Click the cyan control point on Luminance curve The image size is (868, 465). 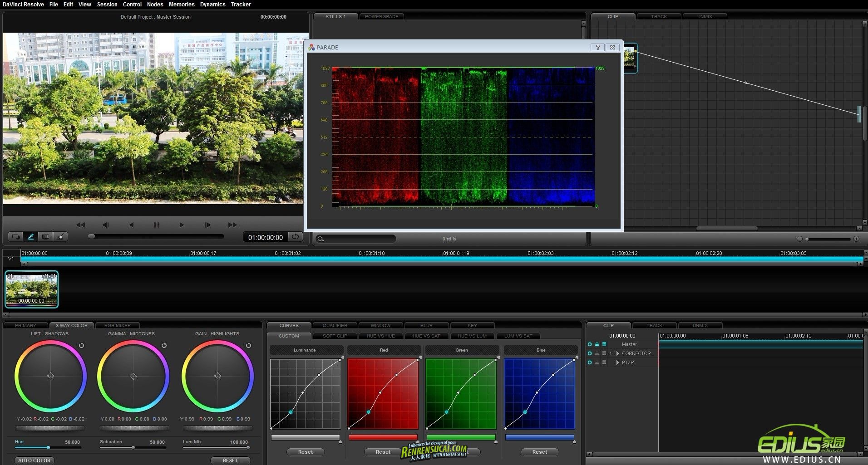point(291,412)
